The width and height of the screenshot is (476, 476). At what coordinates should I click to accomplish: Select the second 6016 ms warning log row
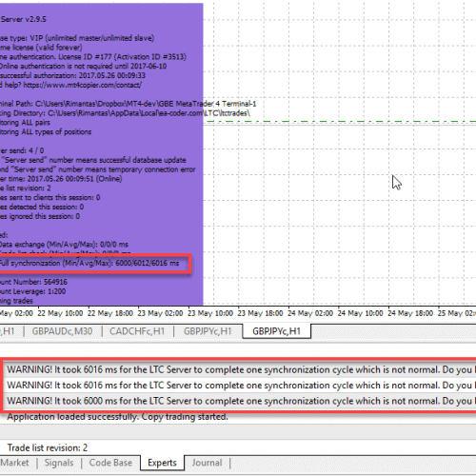click(x=240, y=386)
